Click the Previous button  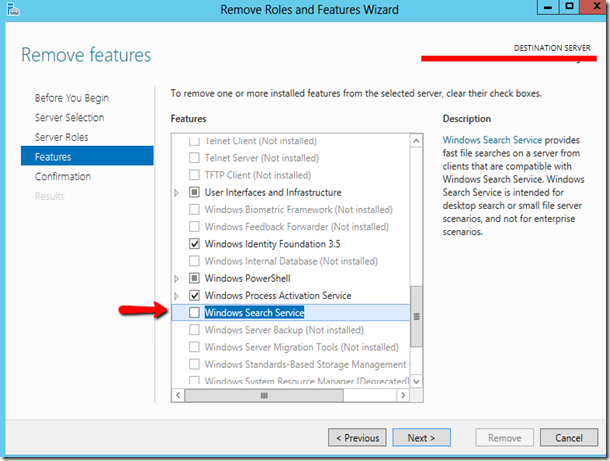click(x=357, y=438)
